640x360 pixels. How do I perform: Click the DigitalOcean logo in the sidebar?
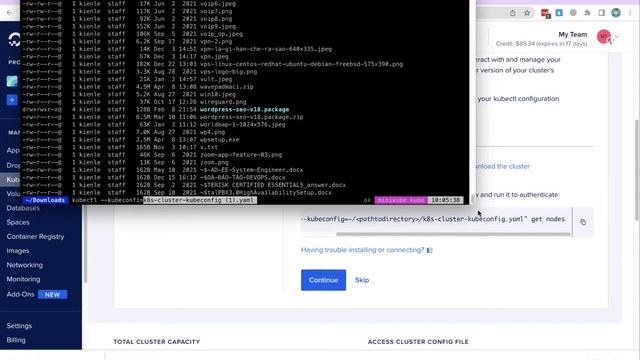(14, 40)
